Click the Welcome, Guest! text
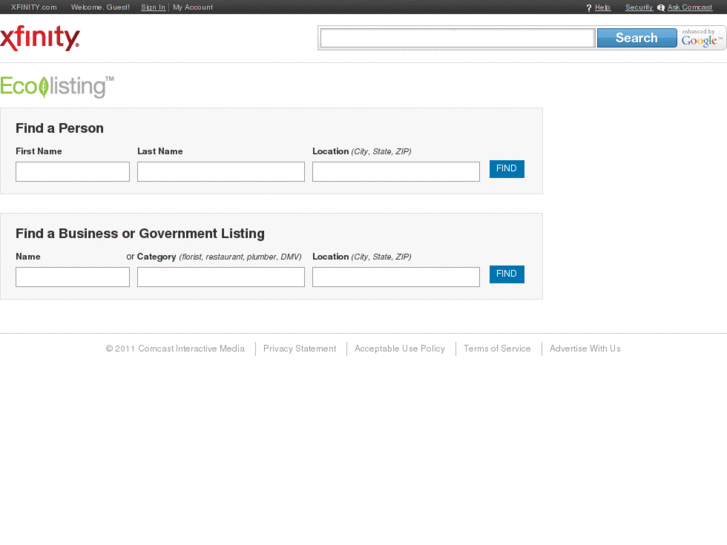This screenshot has width=727, height=545. pos(100,7)
